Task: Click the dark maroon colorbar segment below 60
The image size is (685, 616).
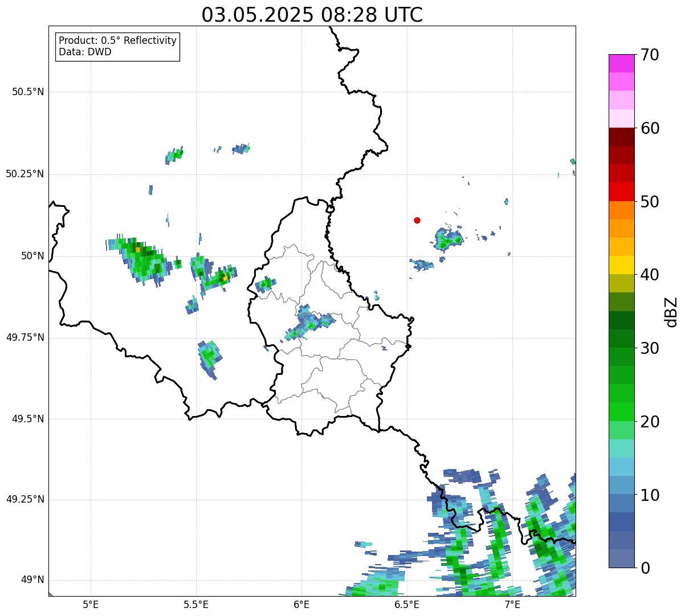Action: point(621,137)
